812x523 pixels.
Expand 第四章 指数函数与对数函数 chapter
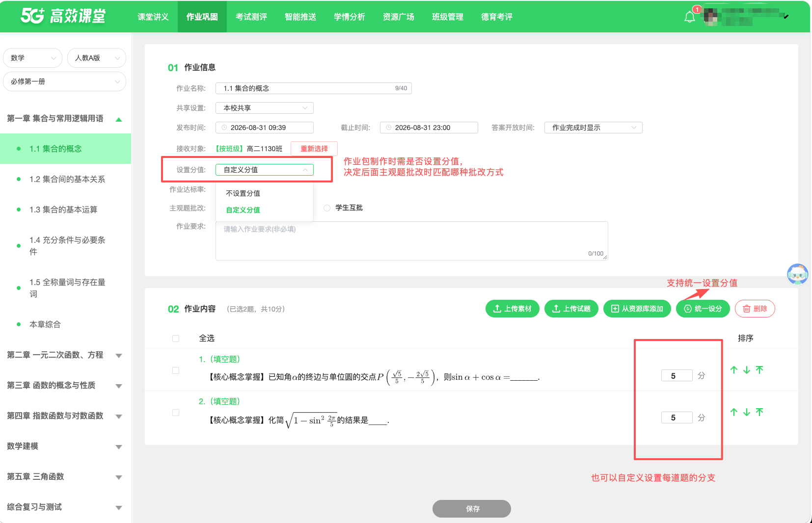pos(119,417)
